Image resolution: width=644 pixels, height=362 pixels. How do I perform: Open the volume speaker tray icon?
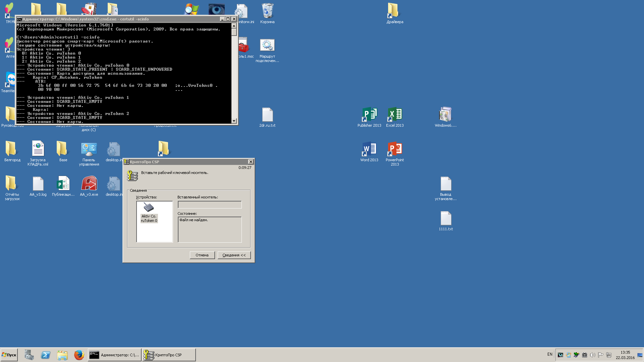pos(592,355)
